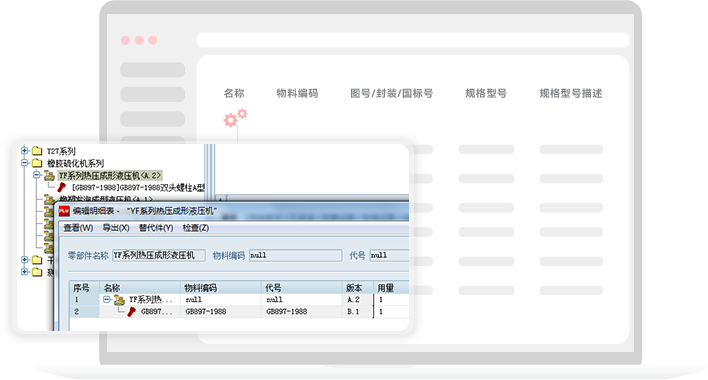Click the red bolt icon of [GB897-1988] tree node
708x380 pixels.
[x=61, y=187]
